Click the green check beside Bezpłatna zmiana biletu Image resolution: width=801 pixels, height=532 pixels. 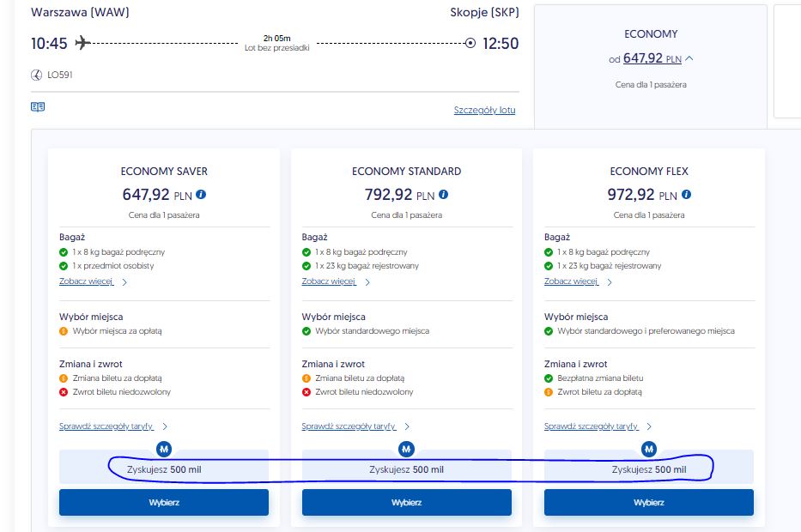[549, 378]
